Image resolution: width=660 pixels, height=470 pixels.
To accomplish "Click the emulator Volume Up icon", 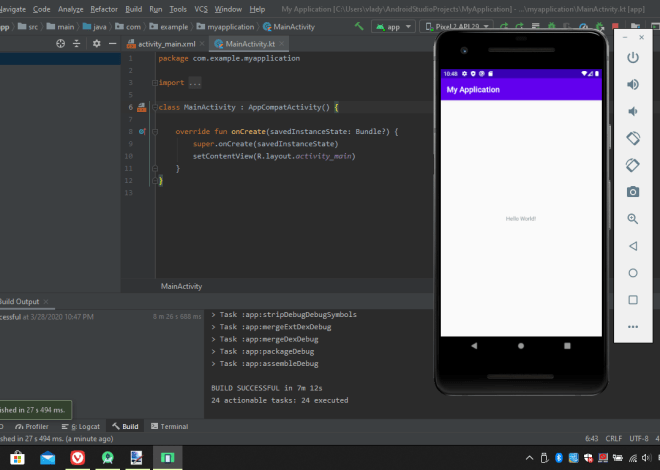I will 633,84.
